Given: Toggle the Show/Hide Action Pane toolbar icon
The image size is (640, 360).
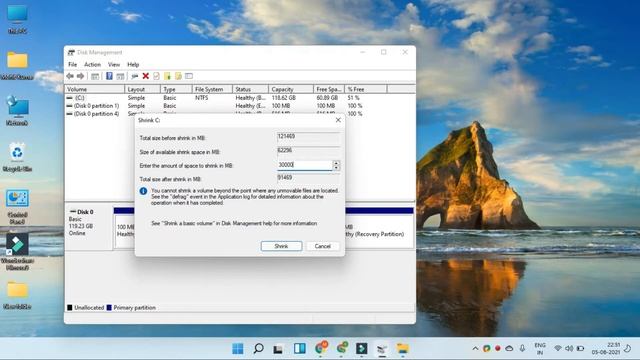Looking at the screenshot, I should point(120,76).
